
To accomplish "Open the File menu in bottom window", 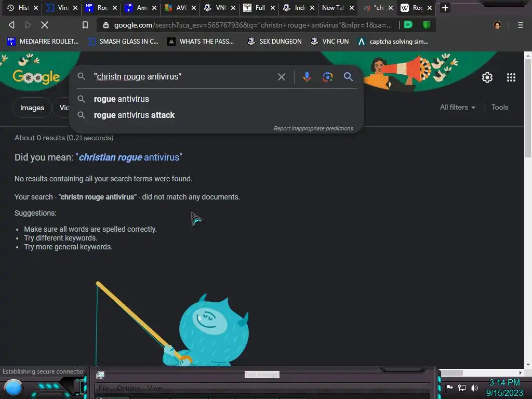I will pyautogui.click(x=104, y=388).
